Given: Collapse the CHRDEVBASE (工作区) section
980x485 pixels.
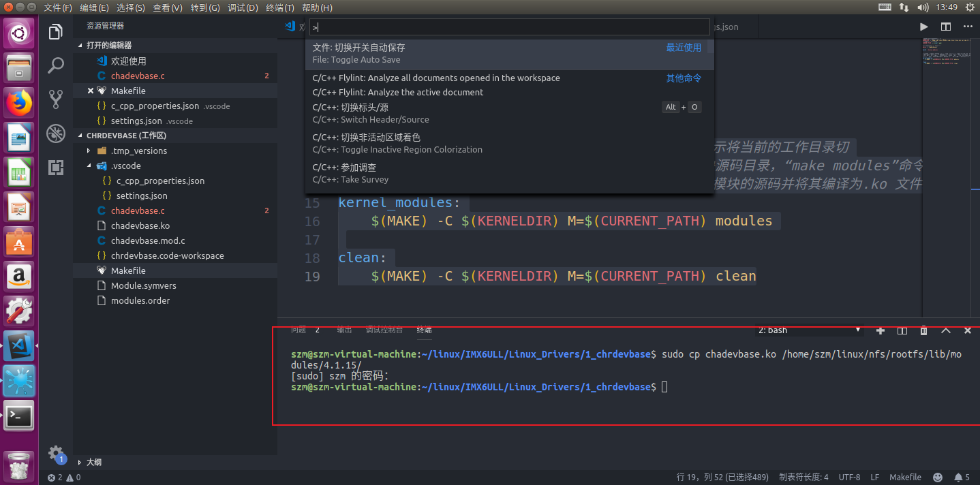Looking at the screenshot, I should tap(175, 136).
